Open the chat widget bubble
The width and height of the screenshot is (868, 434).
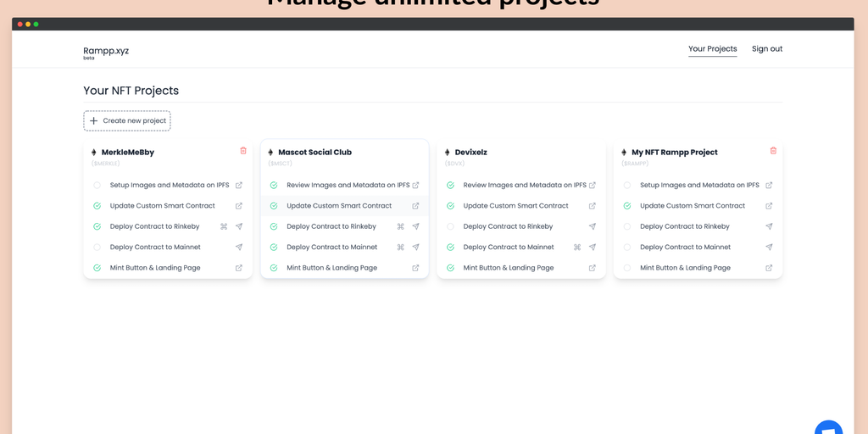[828, 429]
